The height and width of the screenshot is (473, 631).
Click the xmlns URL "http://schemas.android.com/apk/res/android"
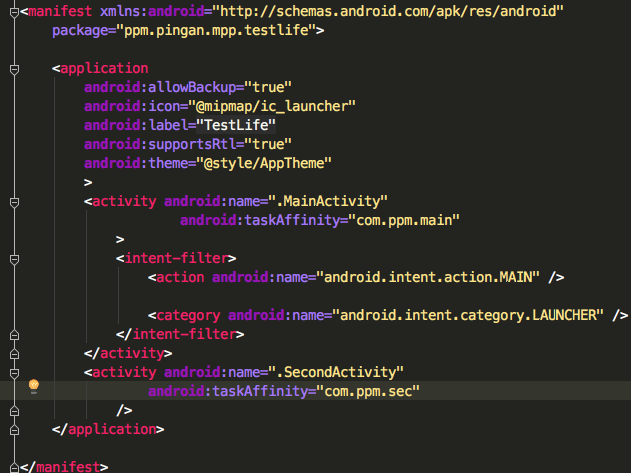[x=388, y=11]
